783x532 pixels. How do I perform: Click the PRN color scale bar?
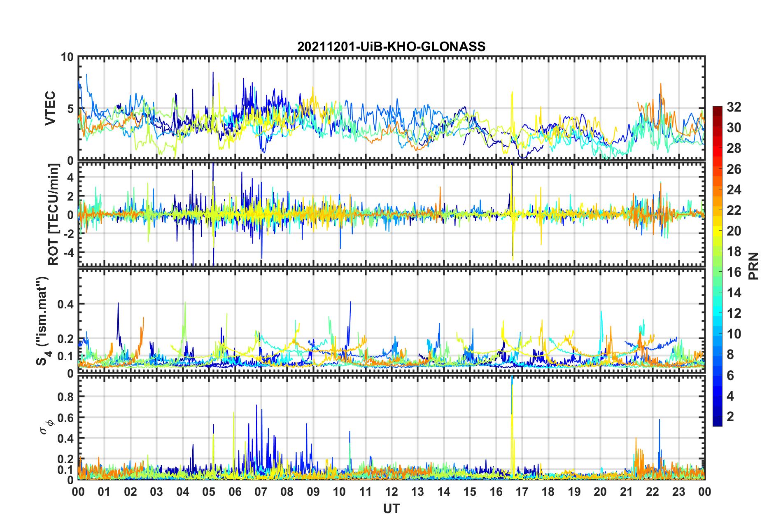click(717, 266)
